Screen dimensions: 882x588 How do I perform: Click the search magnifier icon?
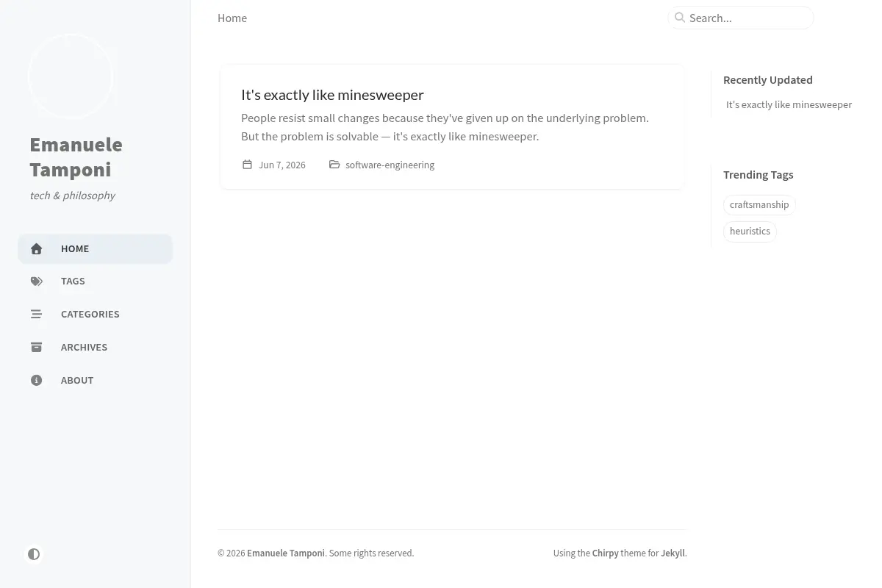tap(680, 18)
